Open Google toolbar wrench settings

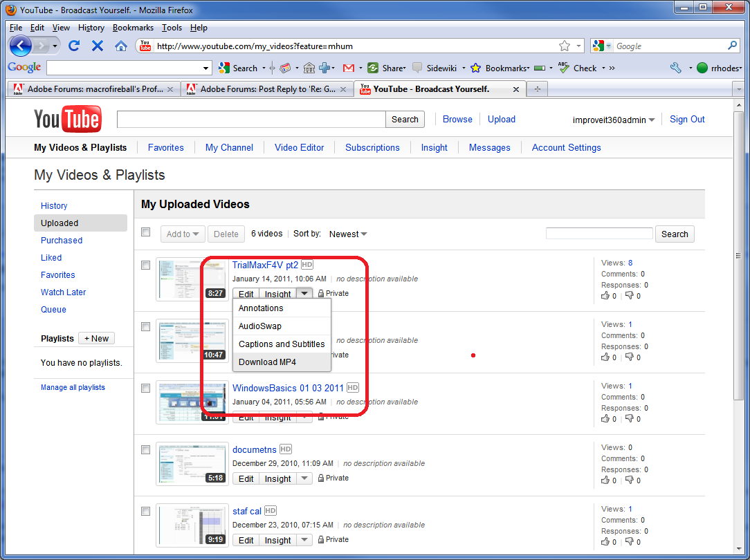coord(676,68)
